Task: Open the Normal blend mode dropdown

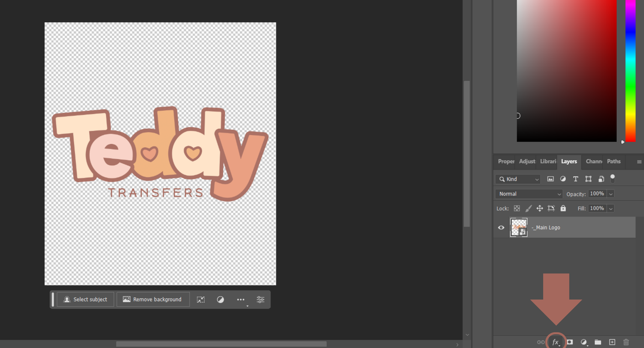Action: coord(529,194)
